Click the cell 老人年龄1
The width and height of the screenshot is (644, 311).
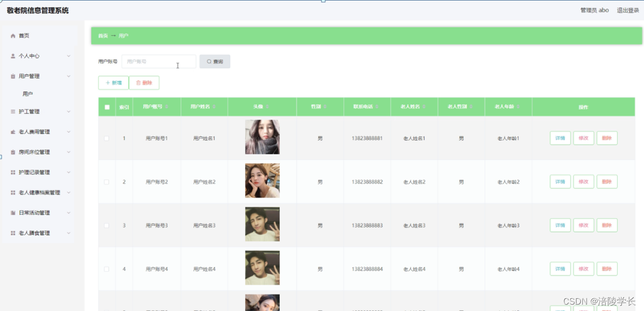click(x=509, y=139)
